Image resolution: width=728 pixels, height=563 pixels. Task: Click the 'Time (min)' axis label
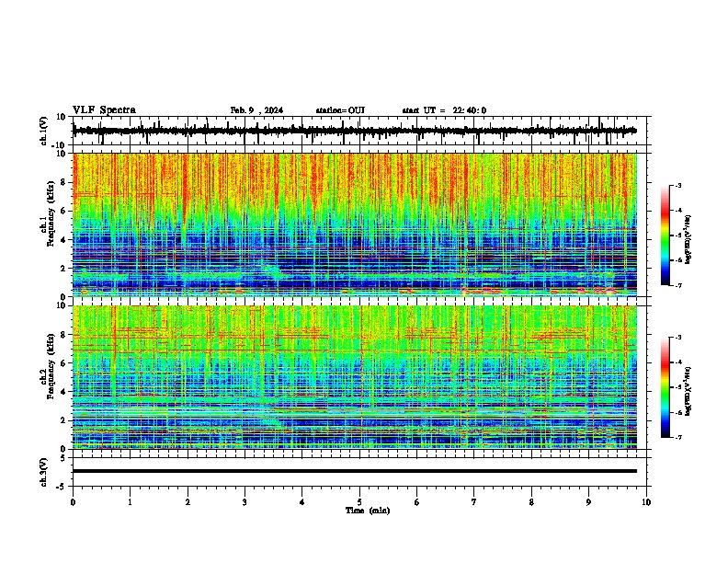click(x=368, y=511)
